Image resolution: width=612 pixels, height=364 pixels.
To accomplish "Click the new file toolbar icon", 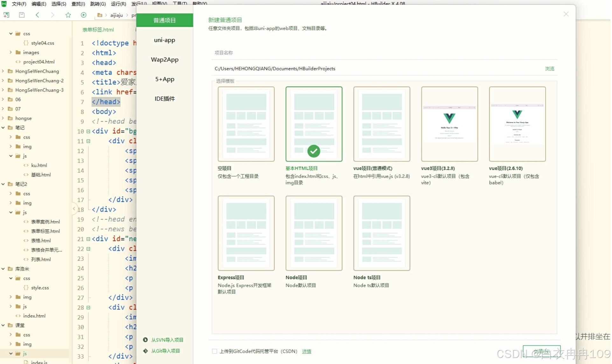I will pyautogui.click(x=6, y=15).
